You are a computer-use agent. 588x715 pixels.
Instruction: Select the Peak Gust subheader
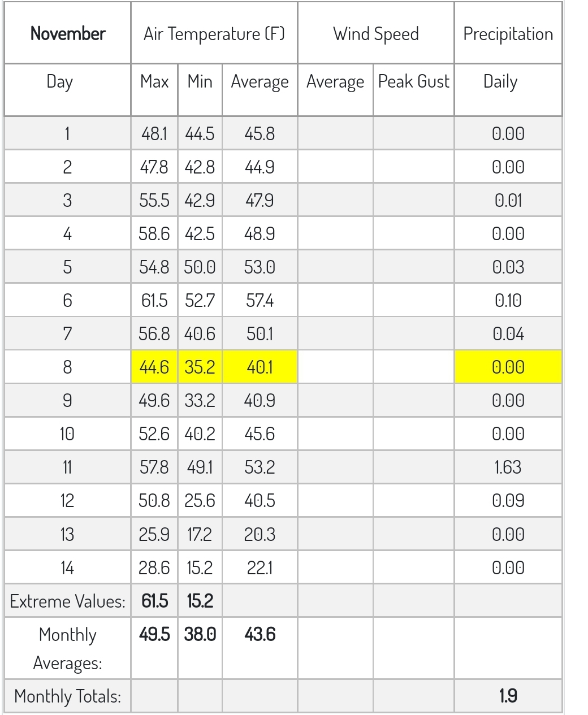[413, 81]
